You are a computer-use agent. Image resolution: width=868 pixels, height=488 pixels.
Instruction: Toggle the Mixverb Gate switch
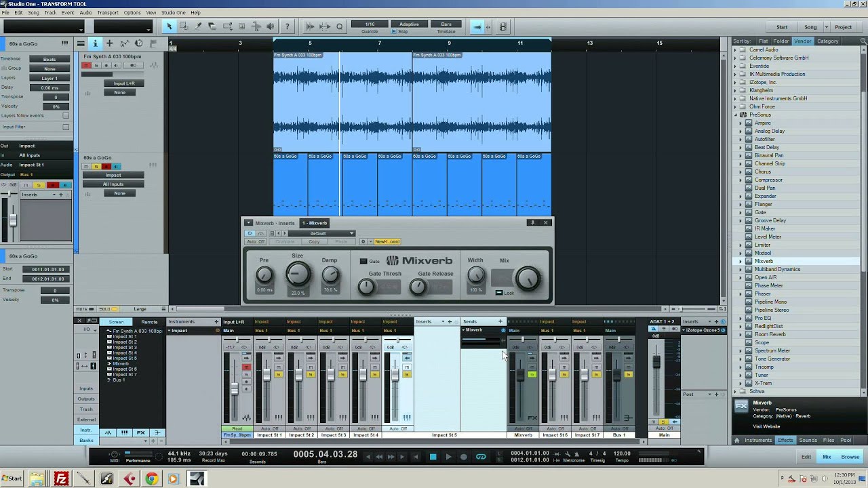[x=364, y=261]
